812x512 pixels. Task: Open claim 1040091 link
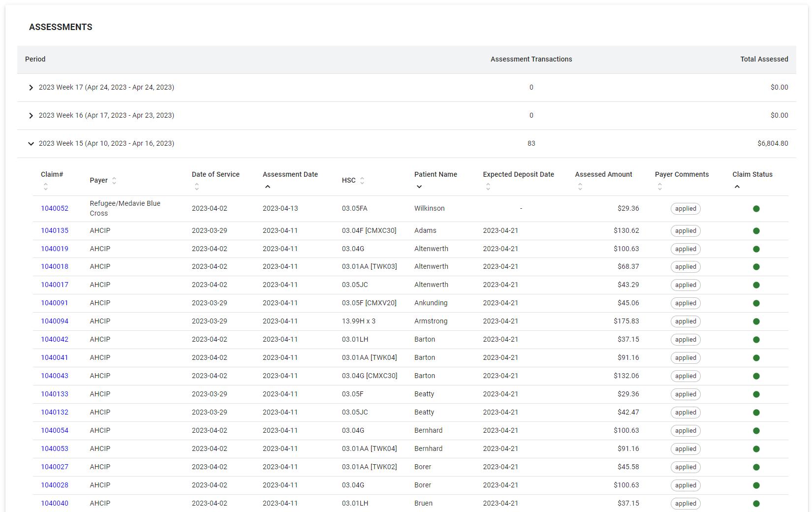point(55,303)
